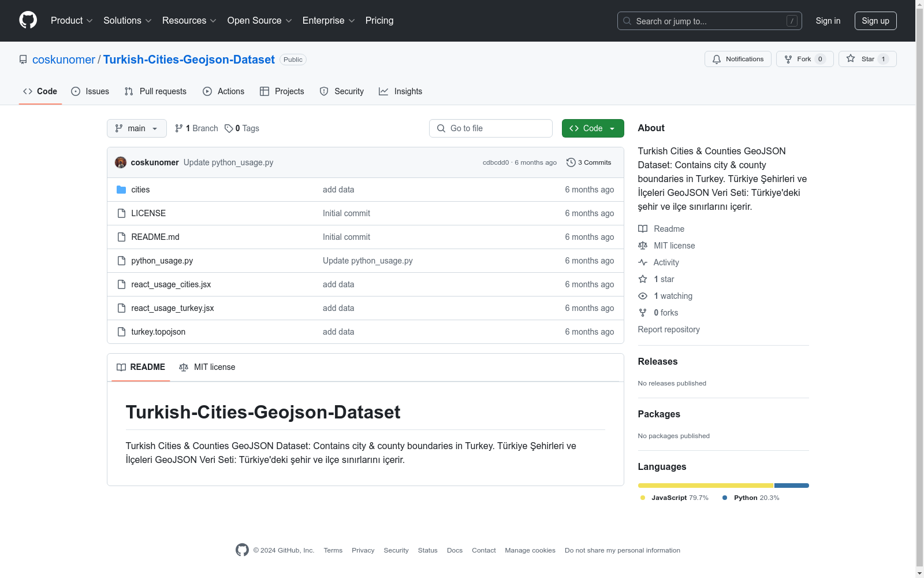Image resolution: width=924 pixels, height=578 pixels.
Task: Click the Go to file input
Action: pos(491,128)
